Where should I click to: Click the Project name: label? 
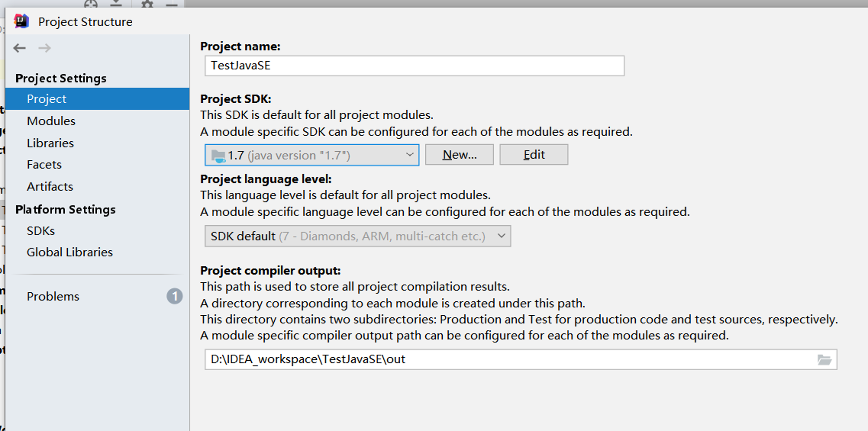click(x=240, y=46)
